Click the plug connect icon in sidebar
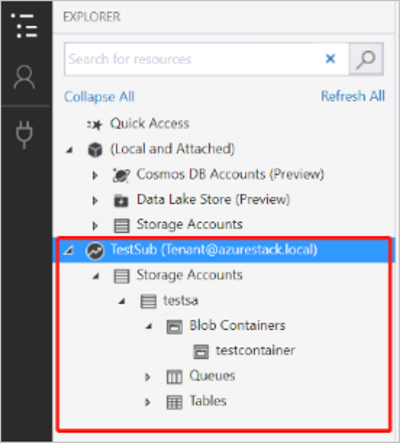 coord(24,134)
